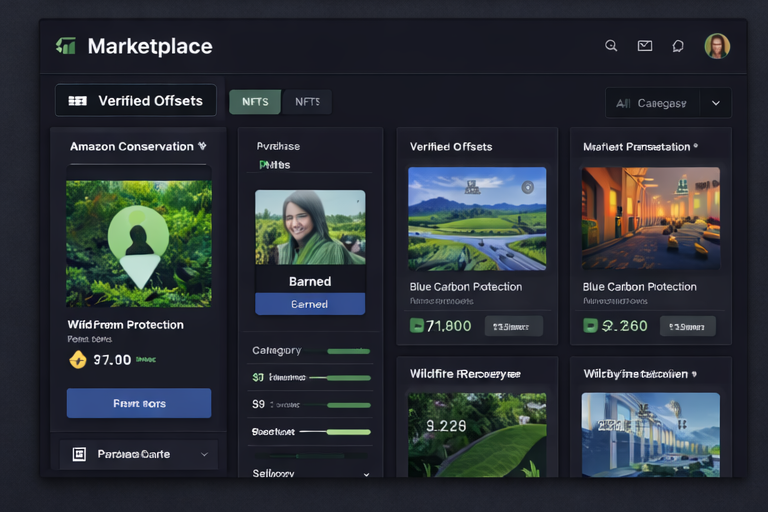The width and height of the screenshot is (768, 512).
Task: Open the All Category dropdown
Action: pos(668,103)
